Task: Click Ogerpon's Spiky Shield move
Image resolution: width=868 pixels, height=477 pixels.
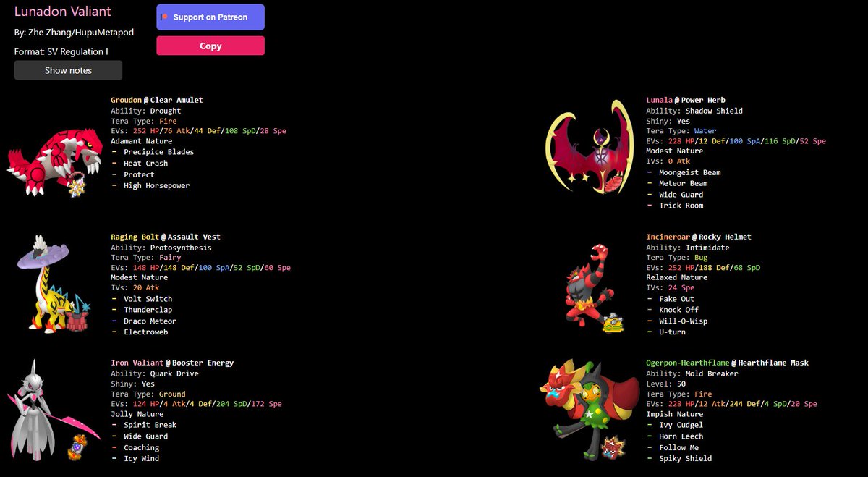Action: click(685, 458)
